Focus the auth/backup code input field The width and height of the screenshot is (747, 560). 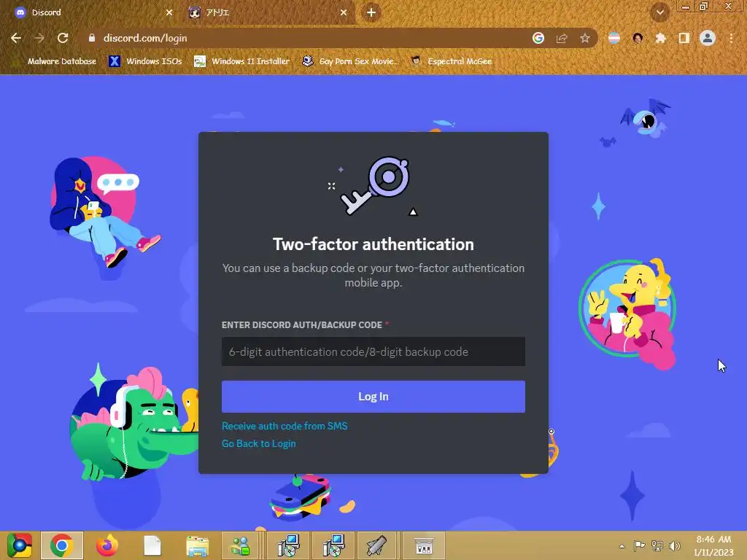[x=373, y=351]
